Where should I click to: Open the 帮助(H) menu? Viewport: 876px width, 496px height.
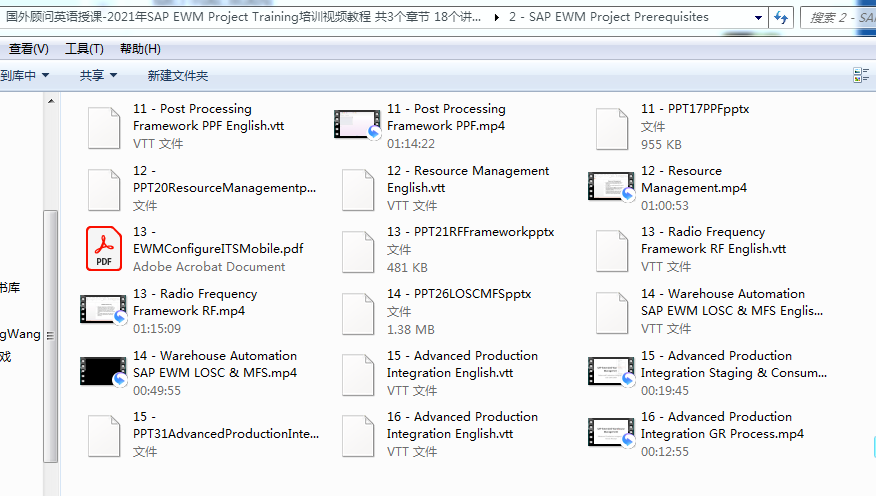[140, 49]
